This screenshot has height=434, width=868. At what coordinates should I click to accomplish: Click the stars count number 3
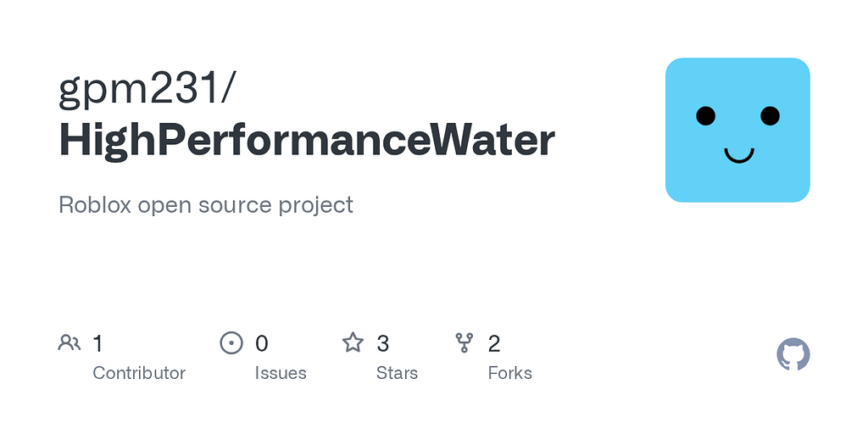383,343
